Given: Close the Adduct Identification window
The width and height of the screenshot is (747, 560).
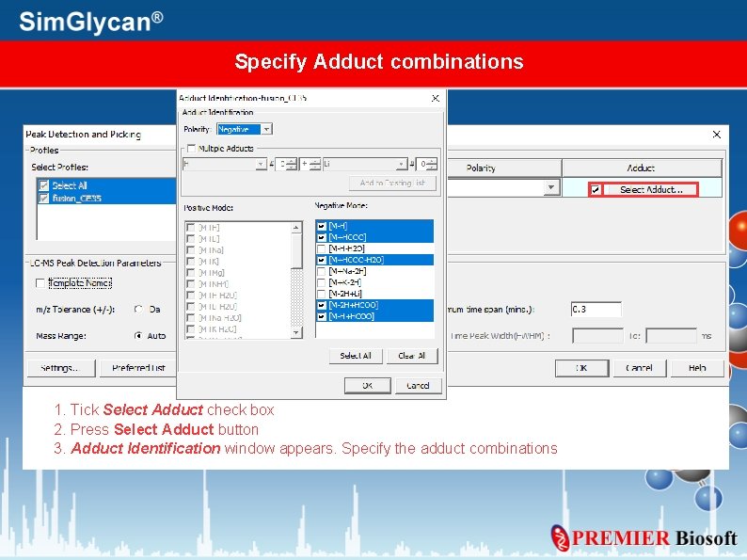Looking at the screenshot, I should point(436,98).
